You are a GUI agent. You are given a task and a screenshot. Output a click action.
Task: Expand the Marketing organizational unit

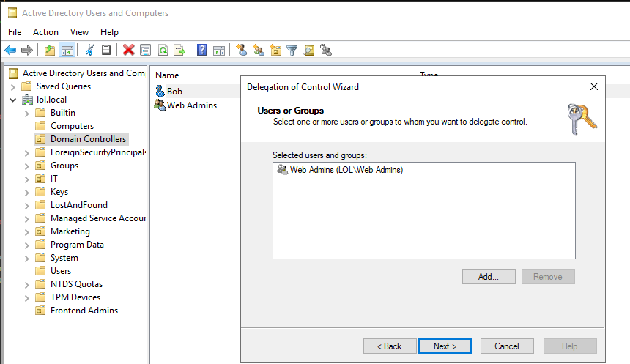point(26,233)
